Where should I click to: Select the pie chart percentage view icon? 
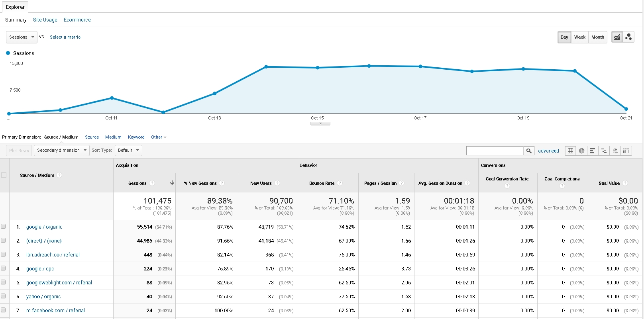(x=581, y=151)
